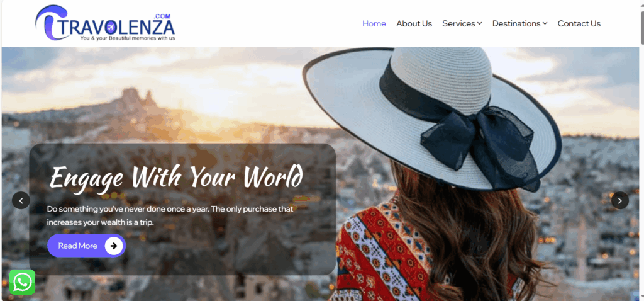The width and height of the screenshot is (644, 301).
Task: Click the logo tagline about Beautiful memories
Action: click(128, 38)
